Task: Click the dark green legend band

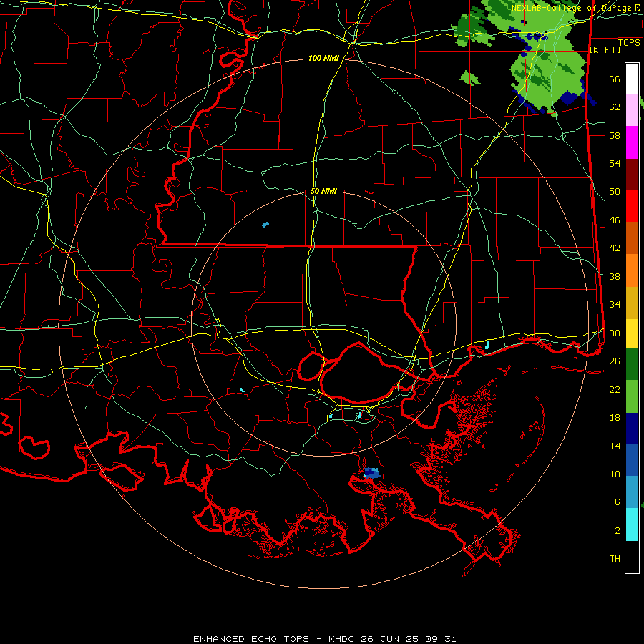Action: pyautogui.click(x=632, y=364)
